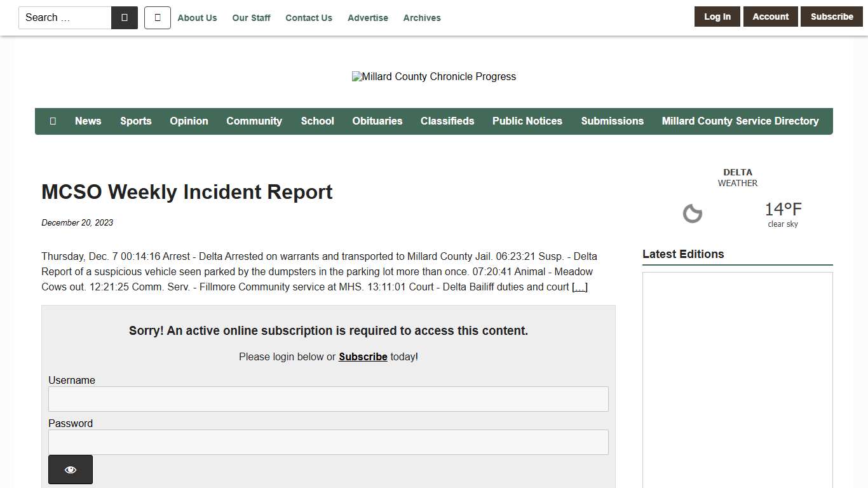
Task: Open the Archives page
Action: (421, 18)
